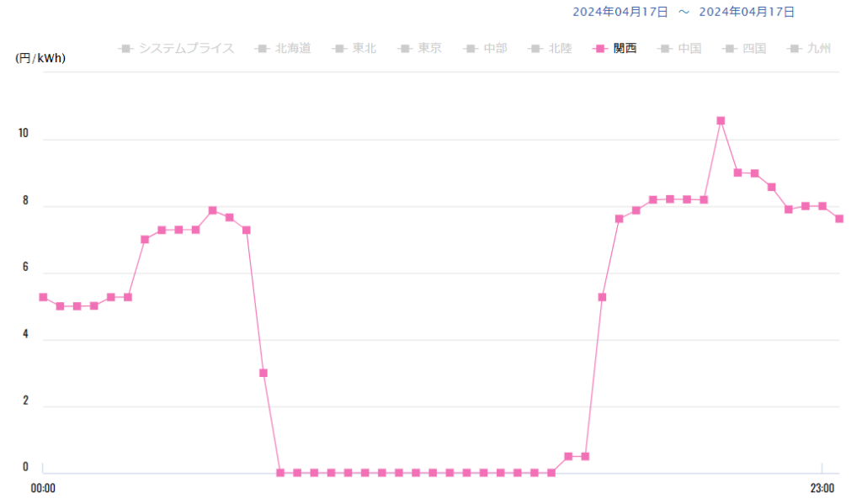Screen dimensions: 862x504
Task: Click the start date 2024年04月17日
Action: click(x=620, y=12)
